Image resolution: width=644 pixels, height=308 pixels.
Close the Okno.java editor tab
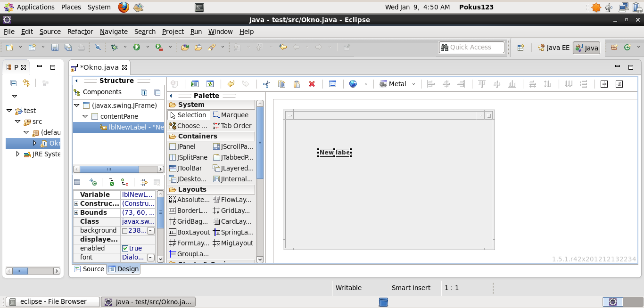124,67
